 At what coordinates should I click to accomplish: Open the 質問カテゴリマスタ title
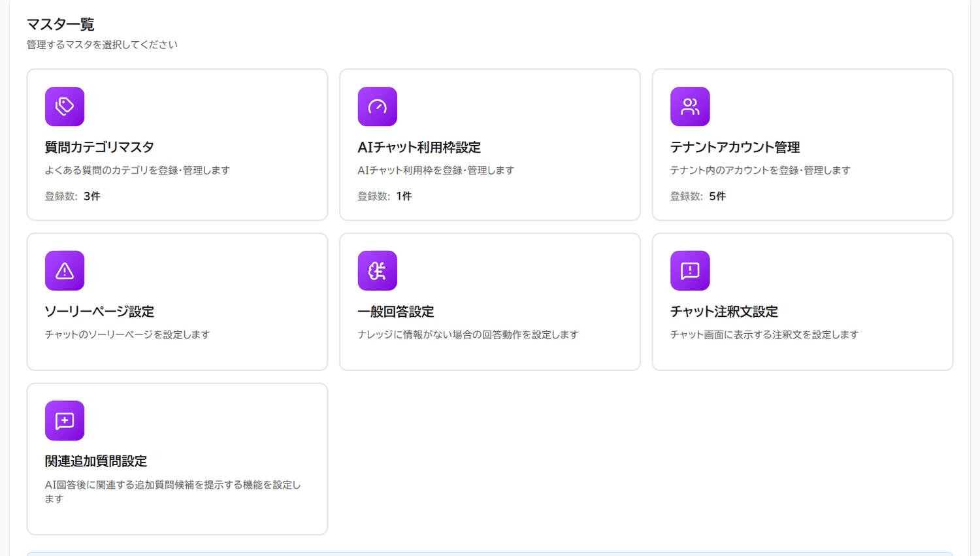[x=99, y=147]
